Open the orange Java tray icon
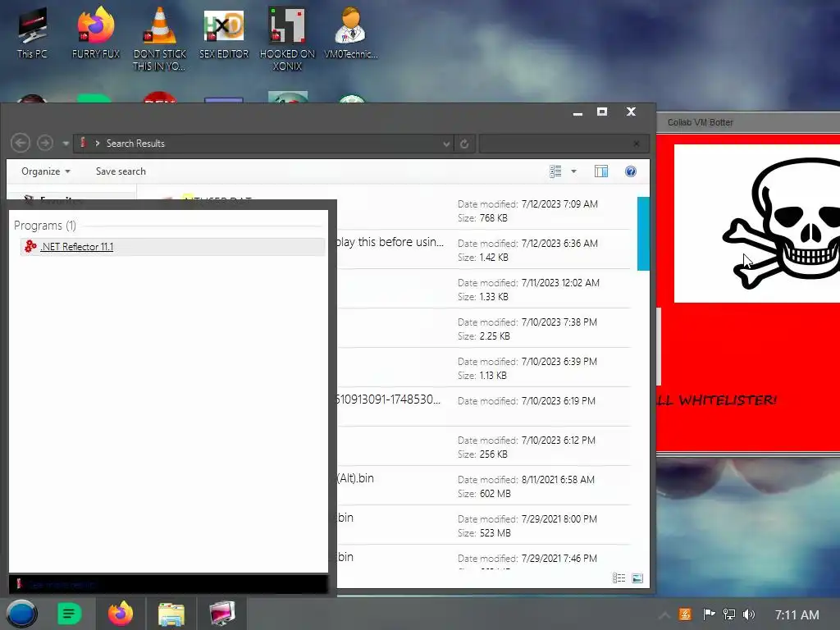840x630 pixels. coord(685,614)
